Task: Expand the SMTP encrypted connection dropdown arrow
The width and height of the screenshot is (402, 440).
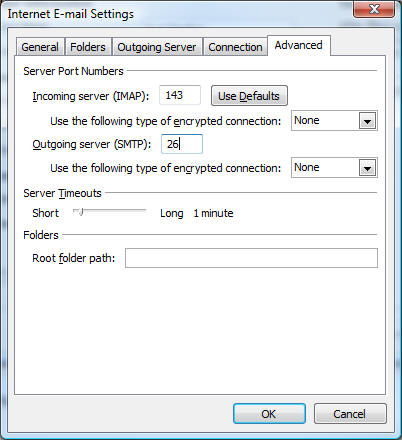Action: pyautogui.click(x=367, y=168)
